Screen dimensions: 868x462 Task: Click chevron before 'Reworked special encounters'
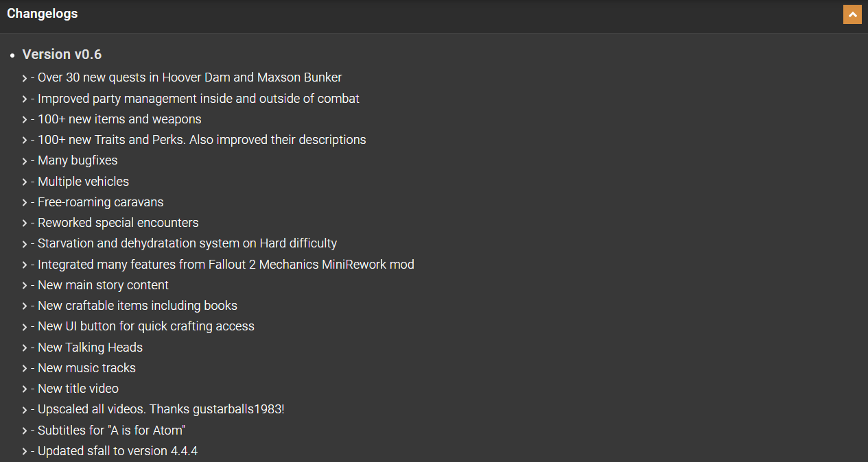click(25, 223)
